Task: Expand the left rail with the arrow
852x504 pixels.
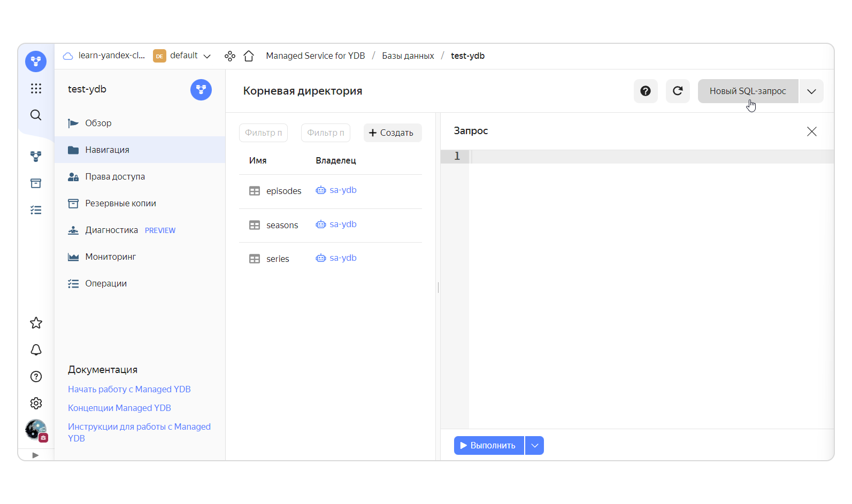Action: [x=35, y=455]
